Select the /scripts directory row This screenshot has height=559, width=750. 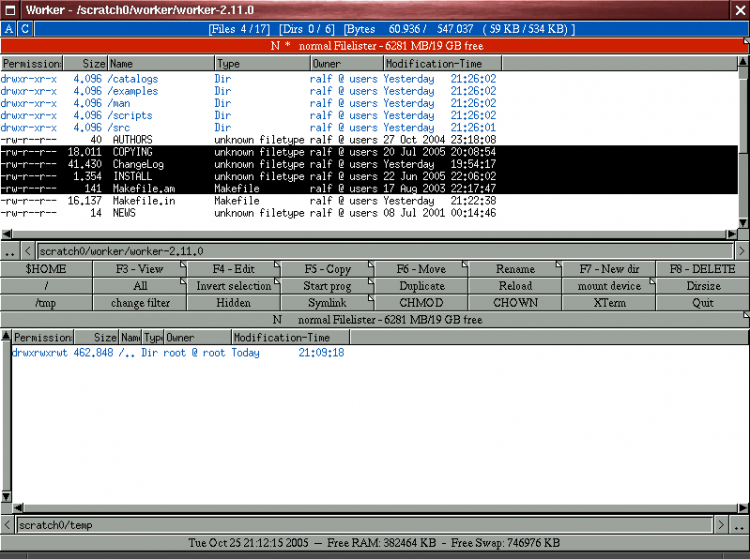(x=368, y=115)
